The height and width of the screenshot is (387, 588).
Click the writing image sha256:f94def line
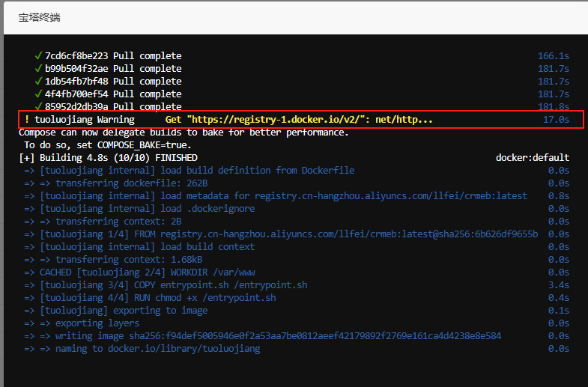tap(262, 336)
